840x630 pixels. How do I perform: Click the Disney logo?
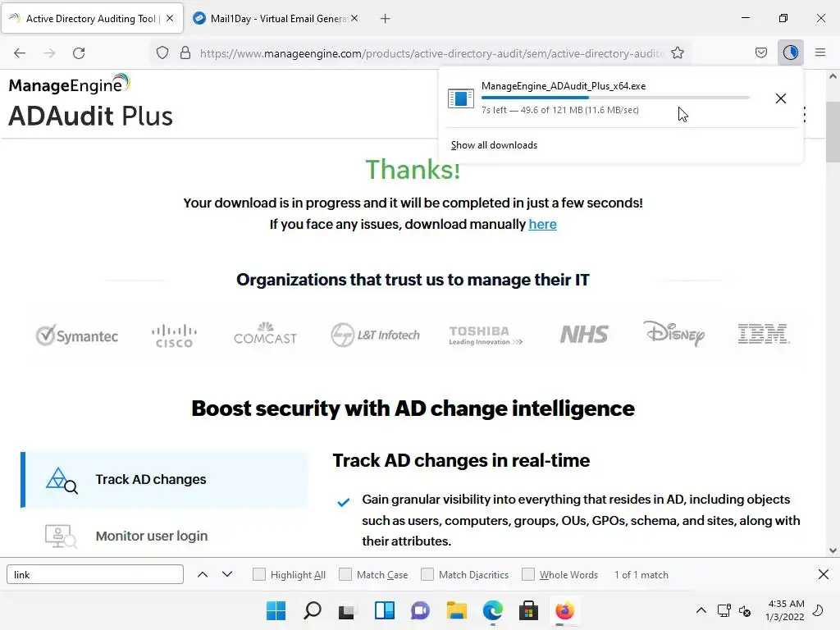pyautogui.click(x=674, y=333)
